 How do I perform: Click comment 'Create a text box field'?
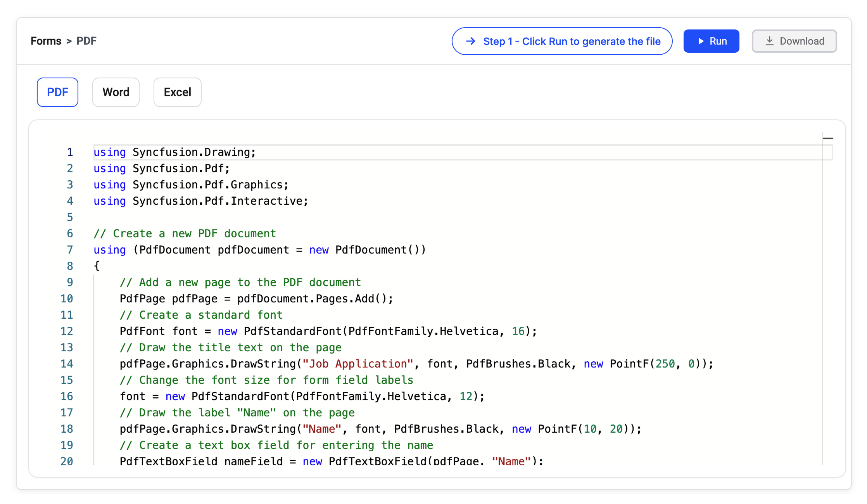276,445
